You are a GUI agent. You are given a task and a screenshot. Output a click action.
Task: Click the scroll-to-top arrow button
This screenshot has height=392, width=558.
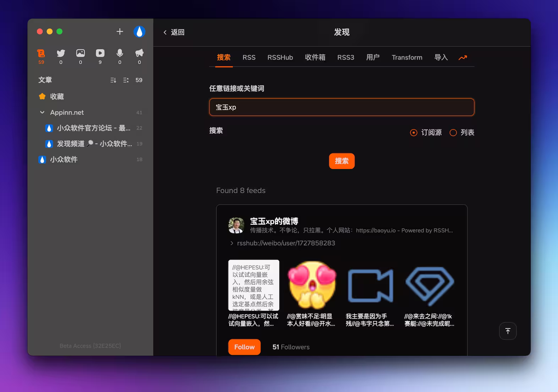click(508, 331)
